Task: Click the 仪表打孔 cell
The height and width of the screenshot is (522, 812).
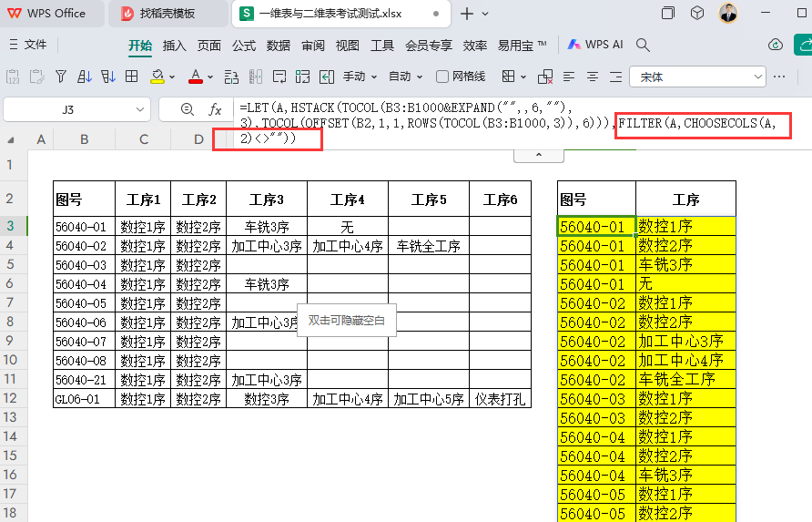Action: coord(501,399)
